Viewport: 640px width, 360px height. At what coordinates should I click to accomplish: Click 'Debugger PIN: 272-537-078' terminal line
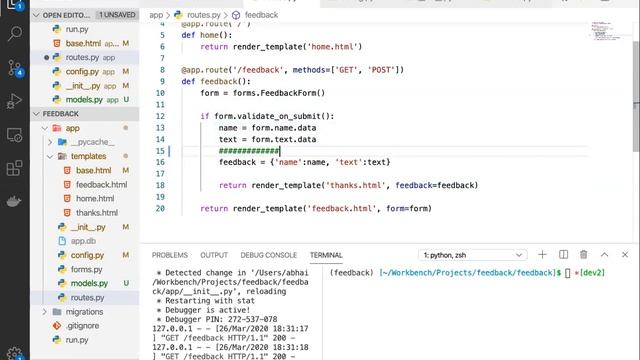coord(217,319)
